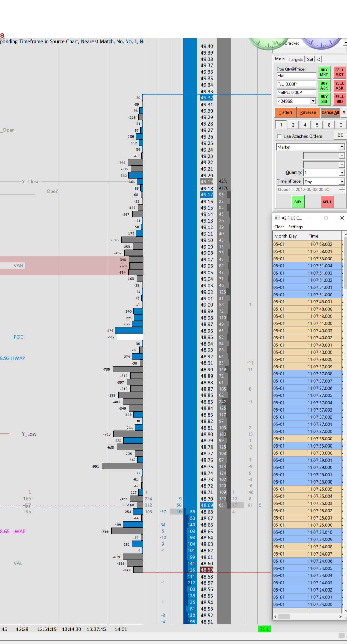
Task: Open the Settings menu in trade window
Action: (296, 227)
